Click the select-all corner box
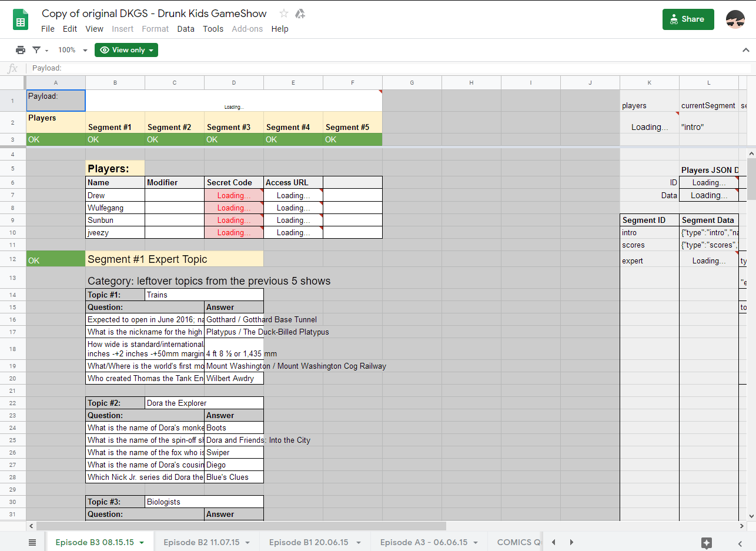756x551 pixels. [13, 82]
